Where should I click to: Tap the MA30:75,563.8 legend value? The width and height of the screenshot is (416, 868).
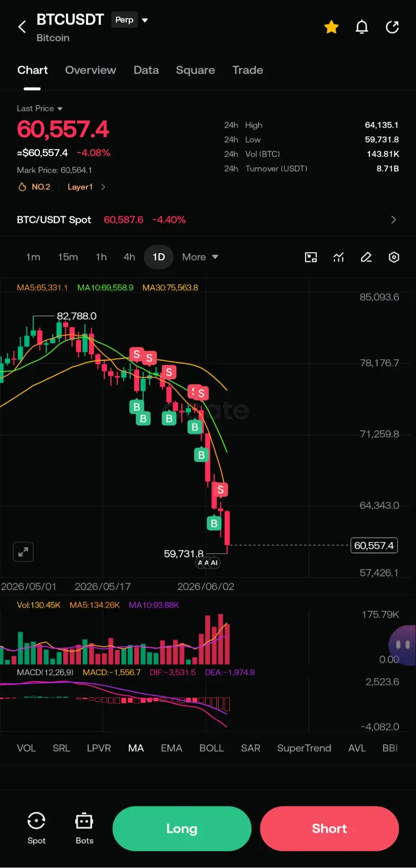pyautogui.click(x=170, y=288)
